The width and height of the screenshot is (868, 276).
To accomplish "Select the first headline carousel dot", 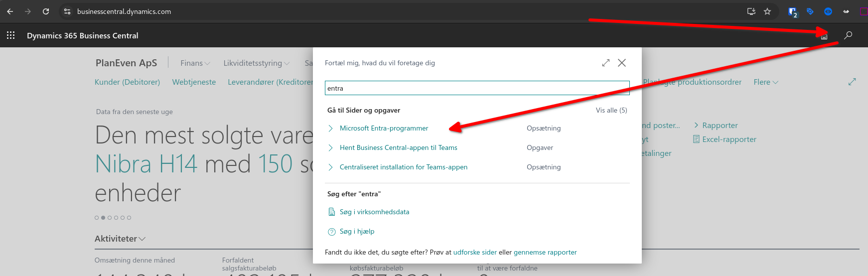I will click(97, 218).
